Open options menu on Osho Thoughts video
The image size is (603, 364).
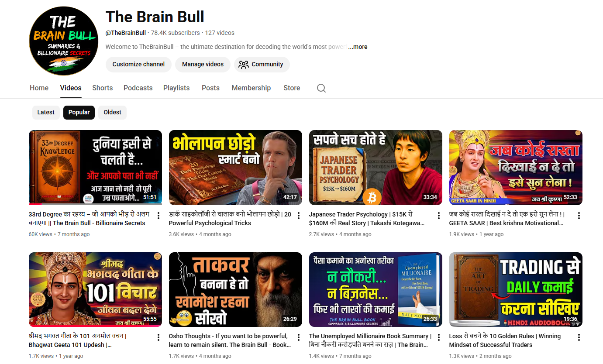[x=298, y=337]
